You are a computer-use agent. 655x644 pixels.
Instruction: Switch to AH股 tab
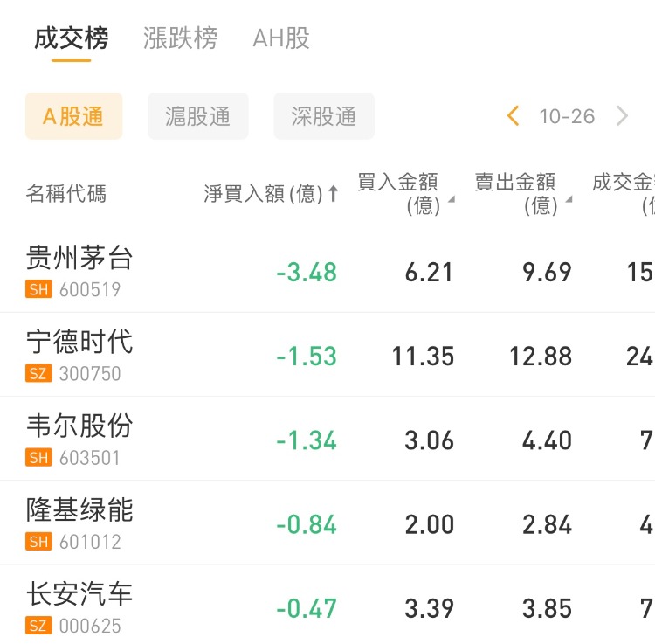pyautogui.click(x=280, y=38)
